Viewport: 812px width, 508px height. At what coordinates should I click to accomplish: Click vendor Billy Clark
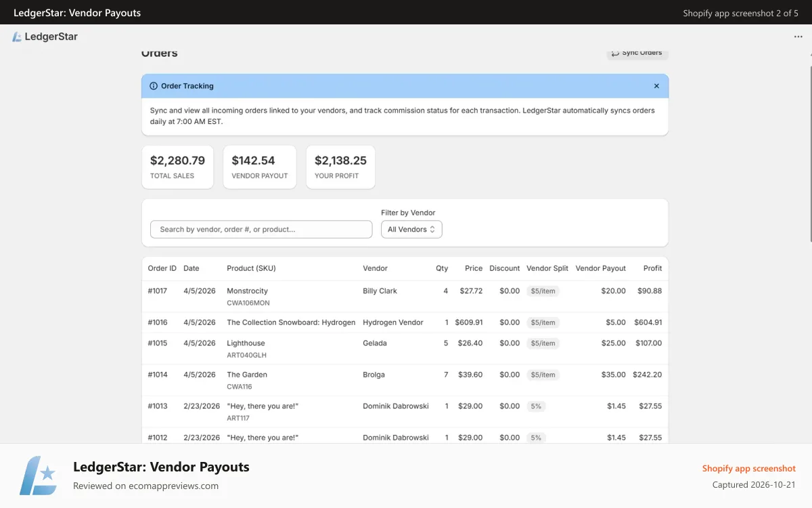click(x=380, y=291)
